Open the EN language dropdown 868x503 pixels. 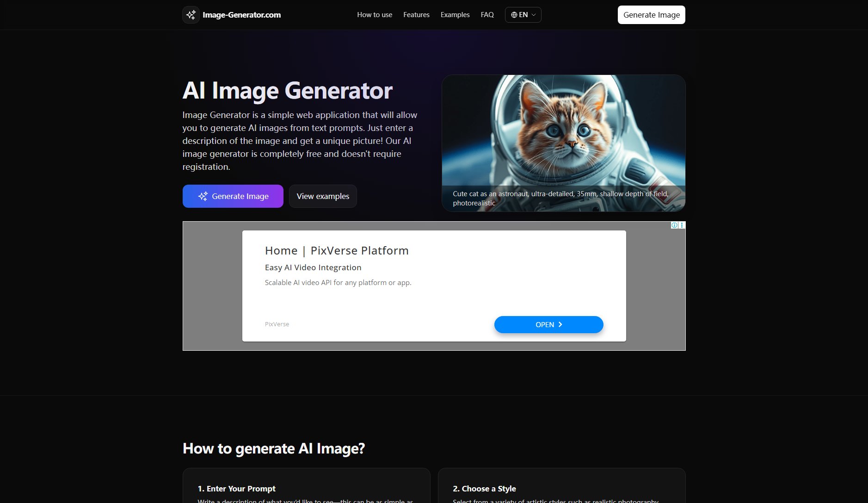pos(523,14)
